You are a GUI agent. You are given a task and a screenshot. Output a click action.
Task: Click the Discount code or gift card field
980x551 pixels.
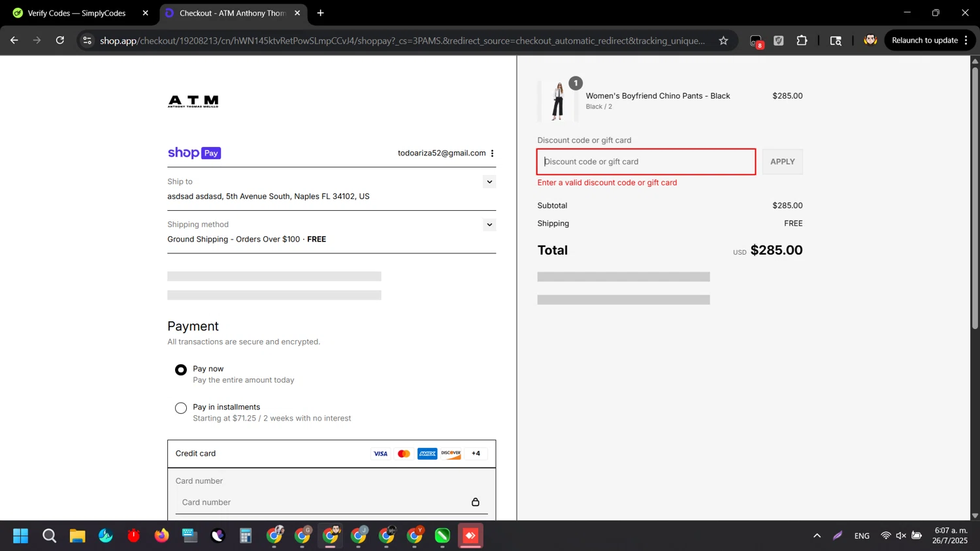646,162
